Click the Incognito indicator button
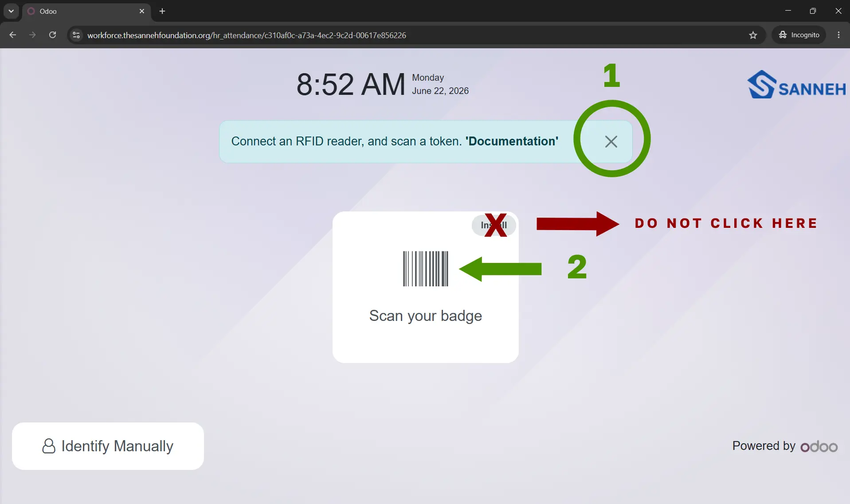The image size is (850, 504). 799,35
